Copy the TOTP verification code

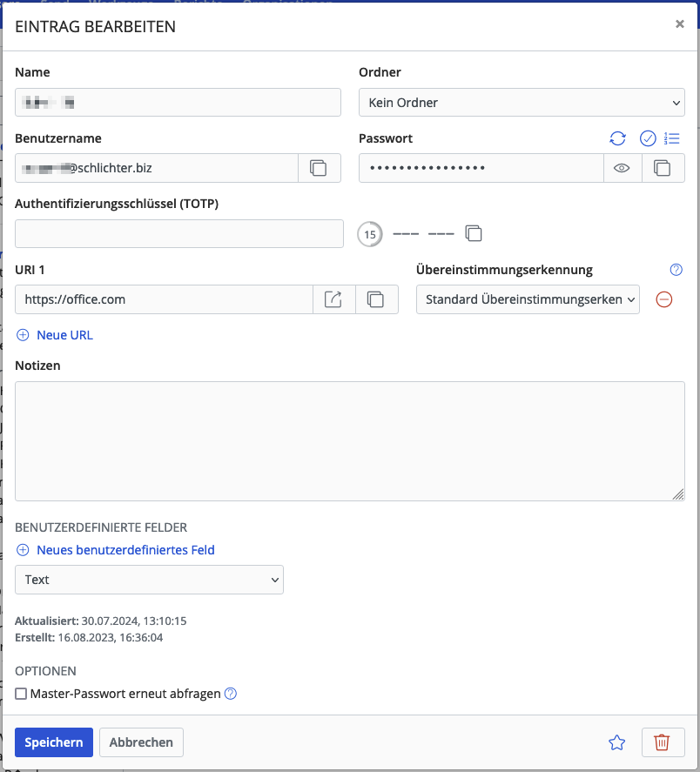[473, 233]
